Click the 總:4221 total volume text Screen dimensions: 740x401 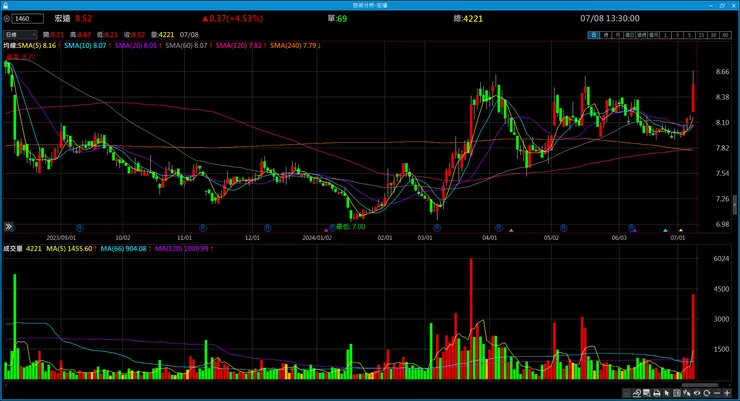pos(468,19)
